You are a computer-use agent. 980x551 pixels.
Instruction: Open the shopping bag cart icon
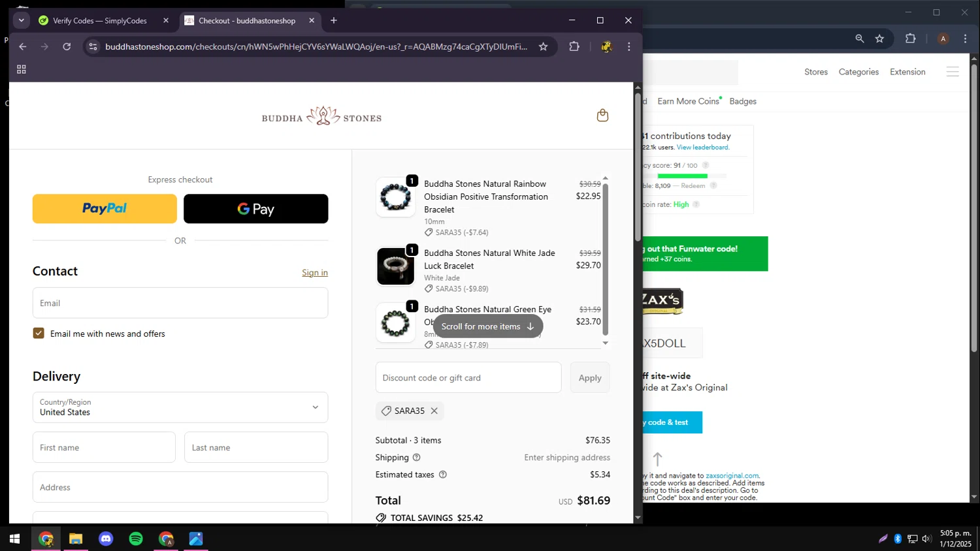click(x=602, y=116)
